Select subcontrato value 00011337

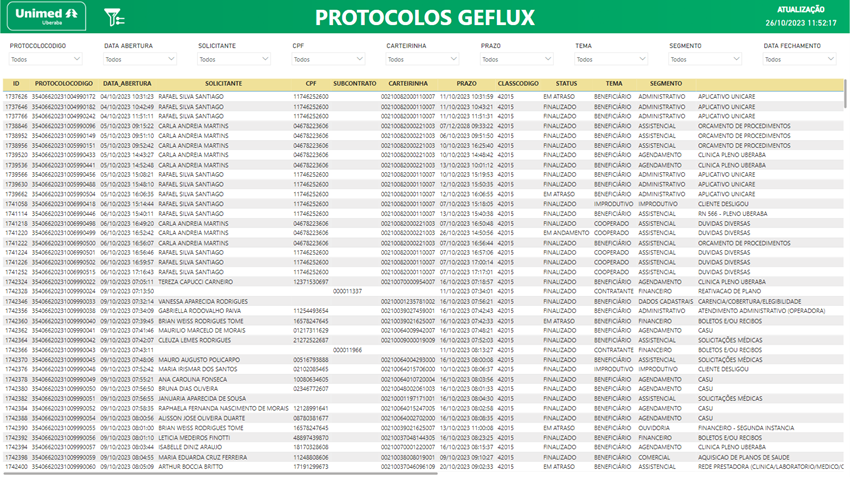pos(347,291)
